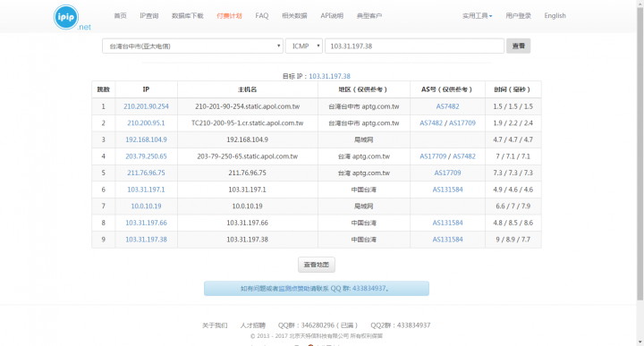
Task: Open the 典型客户 nav item
Action: click(x=369, y=15)
